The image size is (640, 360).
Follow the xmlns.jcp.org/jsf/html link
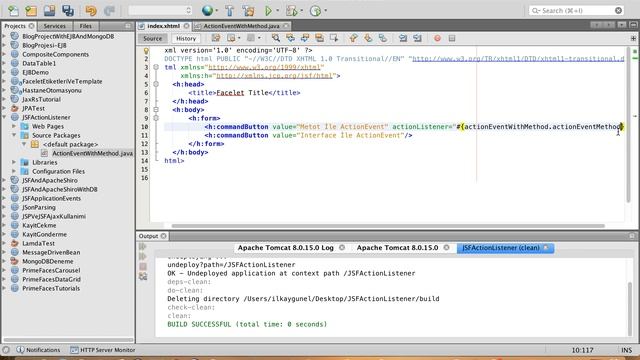click(274, 76)
